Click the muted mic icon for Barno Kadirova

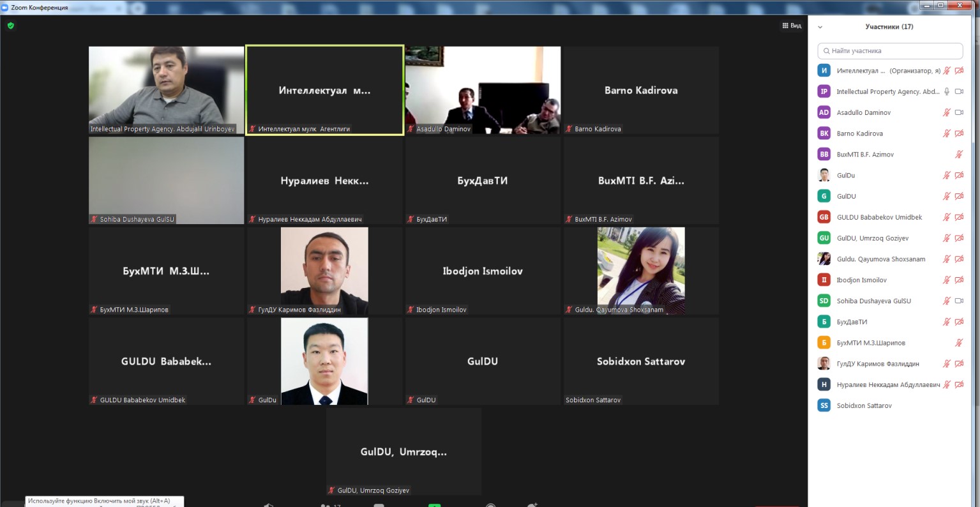[x=947, y=133]
